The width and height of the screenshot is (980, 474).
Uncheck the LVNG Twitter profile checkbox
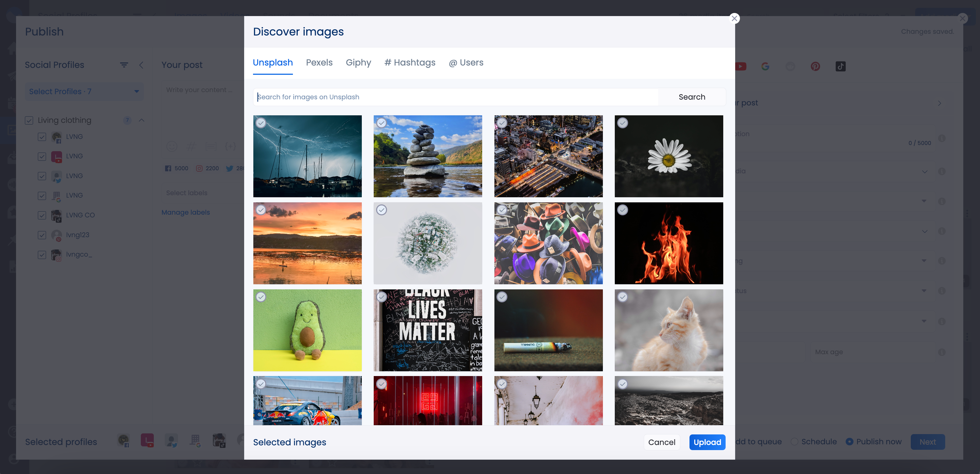pos(42,176)
